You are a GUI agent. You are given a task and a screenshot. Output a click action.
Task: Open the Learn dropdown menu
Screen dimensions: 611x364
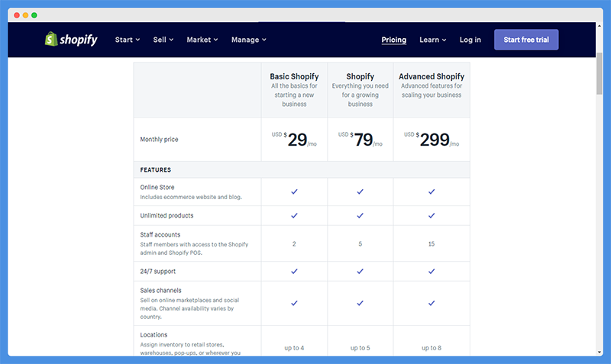433,40
